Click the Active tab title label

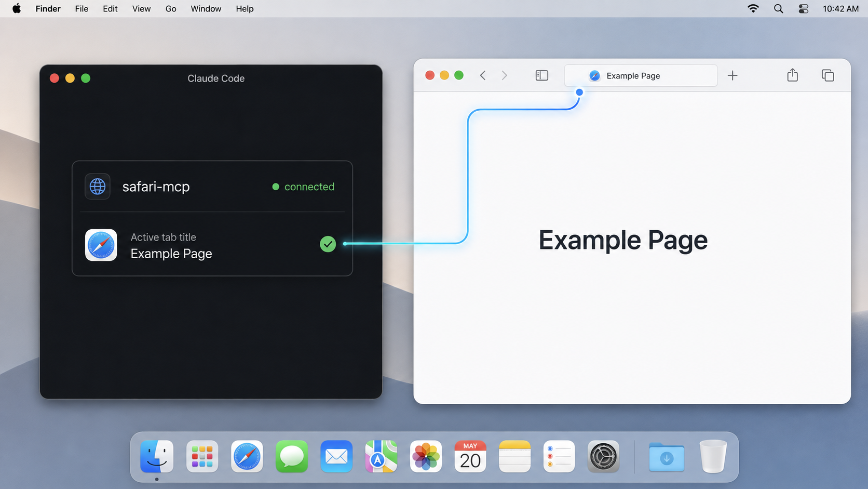click(164, 237)
